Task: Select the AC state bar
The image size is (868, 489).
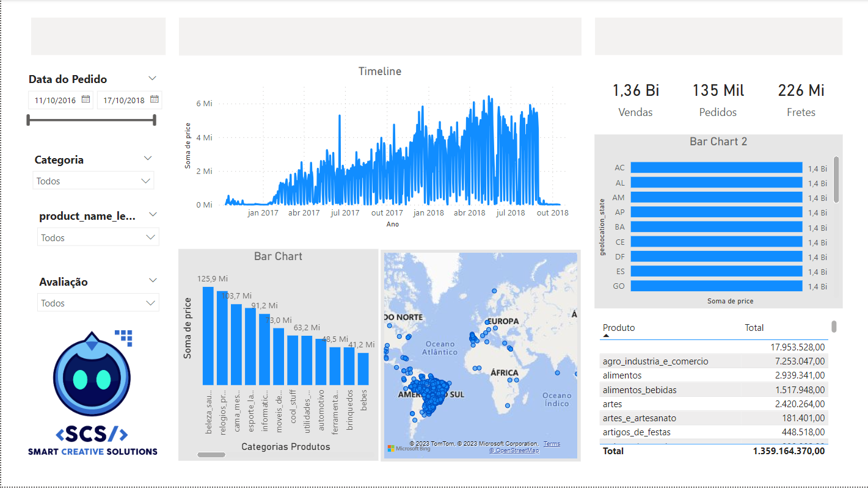Action: click(716, 167)
